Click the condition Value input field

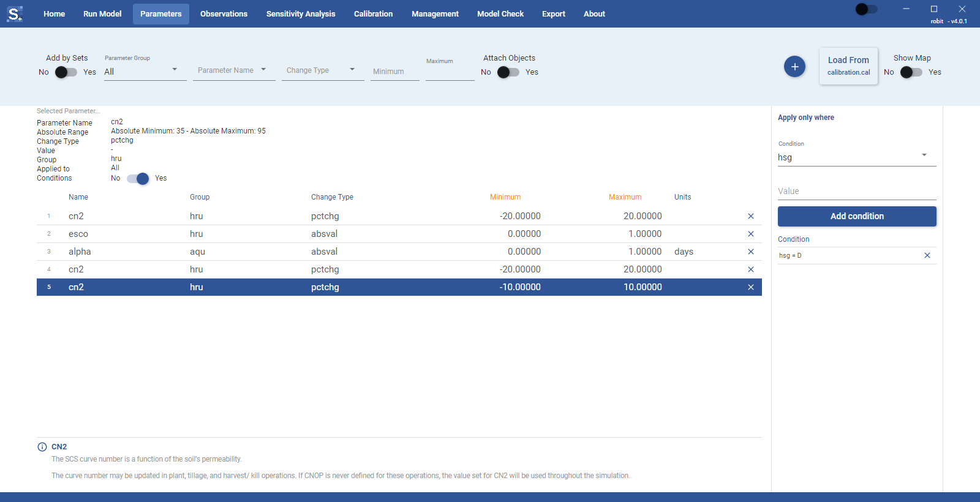click(857, 191)
